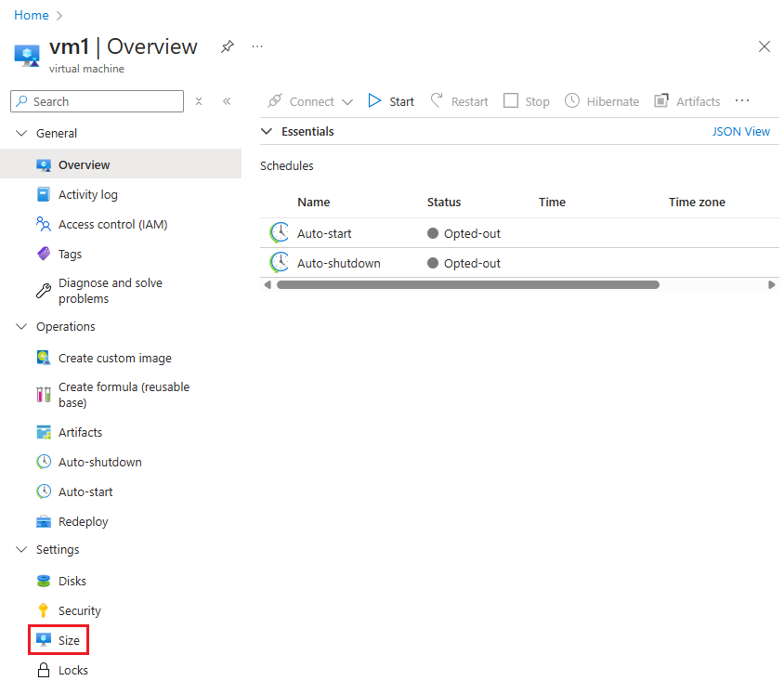Select the Security shield icon in sidebar

click(45, 609)
